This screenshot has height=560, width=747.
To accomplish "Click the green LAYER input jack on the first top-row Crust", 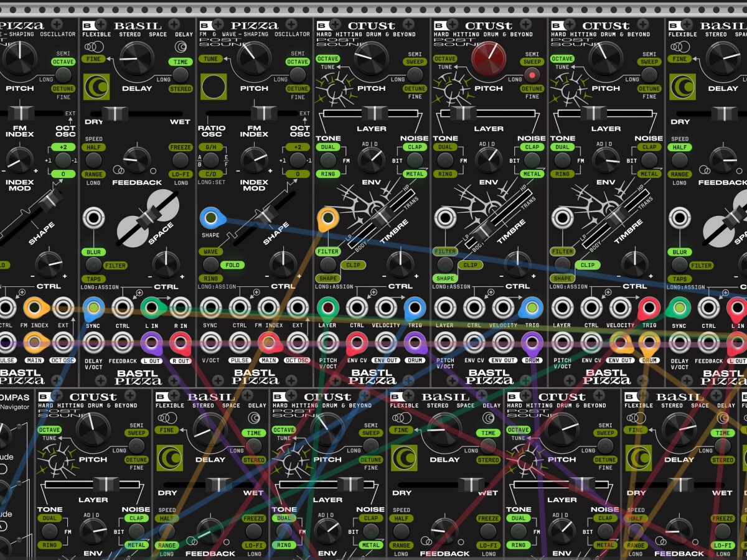I will [x=327, y=307].
